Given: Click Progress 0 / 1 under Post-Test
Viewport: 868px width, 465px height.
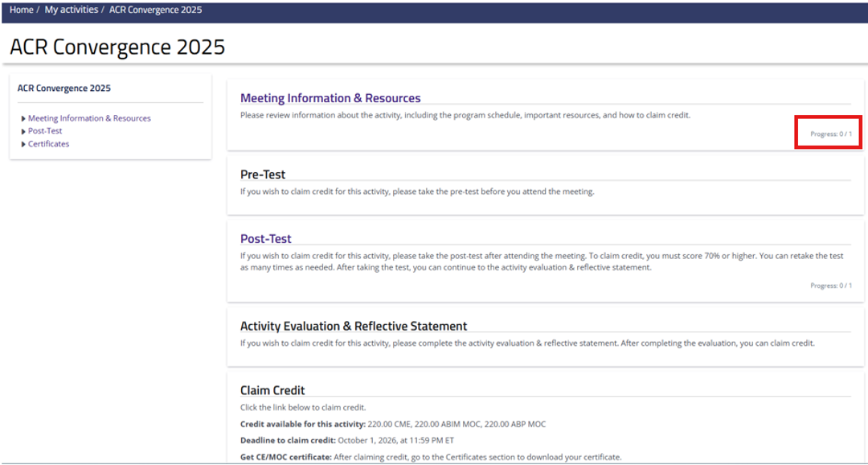Looking at the screenshot, I should pyautogui.click(x=831, y=286).
